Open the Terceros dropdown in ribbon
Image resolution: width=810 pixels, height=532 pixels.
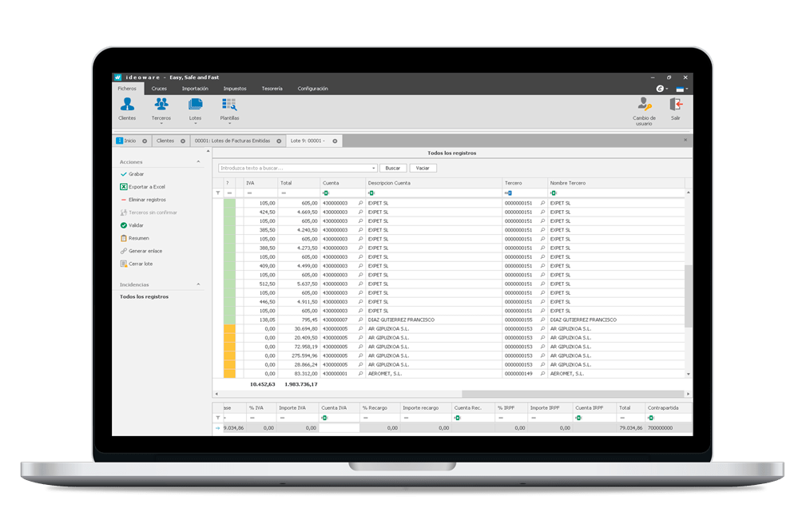tap(161, 124)
